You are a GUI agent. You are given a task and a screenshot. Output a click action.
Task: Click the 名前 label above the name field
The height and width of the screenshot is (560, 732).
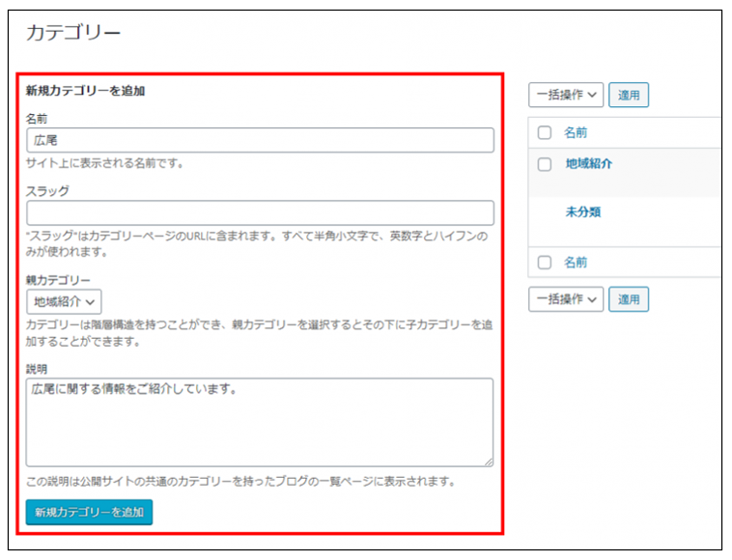pyautogui.click(x=38, y=118)
